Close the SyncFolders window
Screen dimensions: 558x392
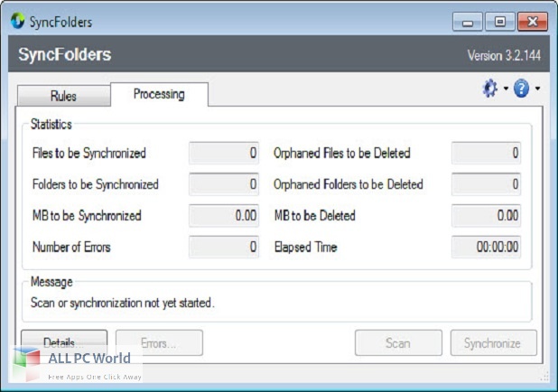click(x=533, y=22)
